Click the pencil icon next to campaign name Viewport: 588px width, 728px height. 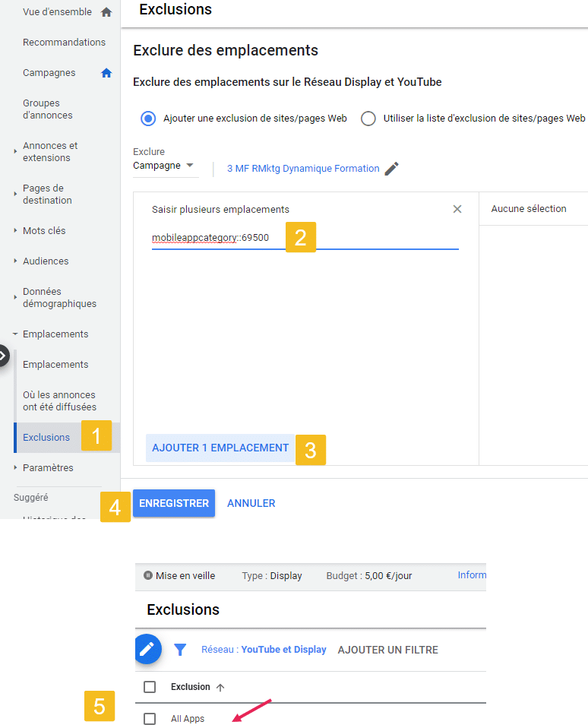392,169
